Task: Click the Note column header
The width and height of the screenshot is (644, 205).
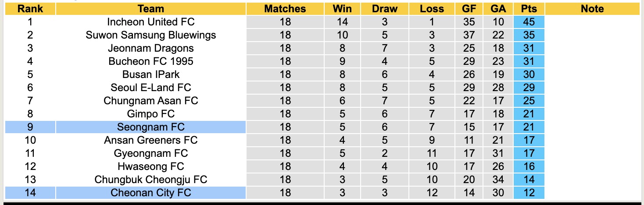Action: tap(592, 9)
